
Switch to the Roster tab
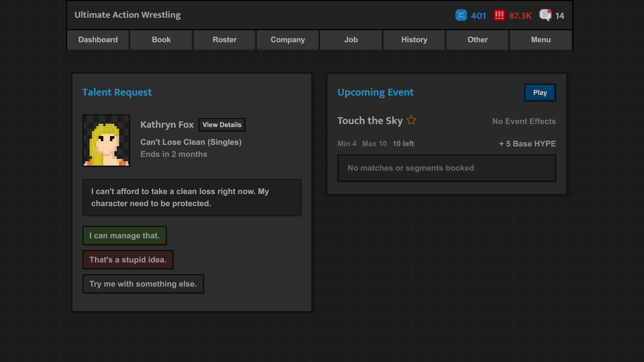[x=224, y=40]
